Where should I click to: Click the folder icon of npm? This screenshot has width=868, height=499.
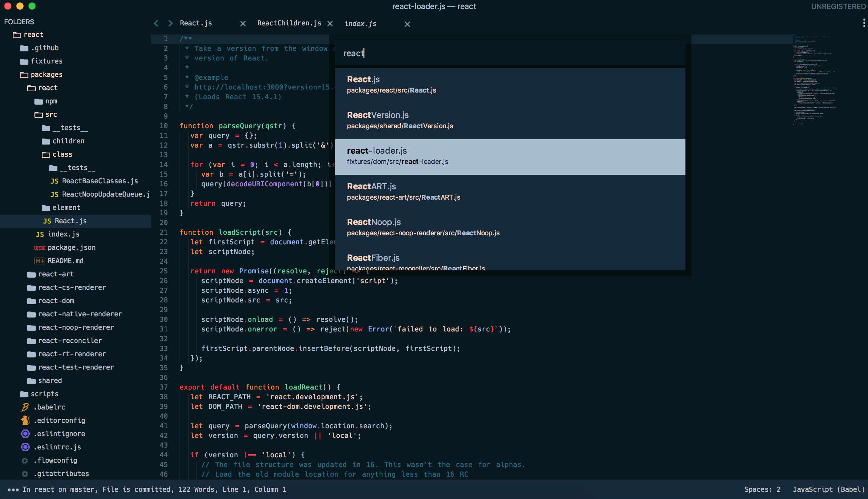pos(38,101)
